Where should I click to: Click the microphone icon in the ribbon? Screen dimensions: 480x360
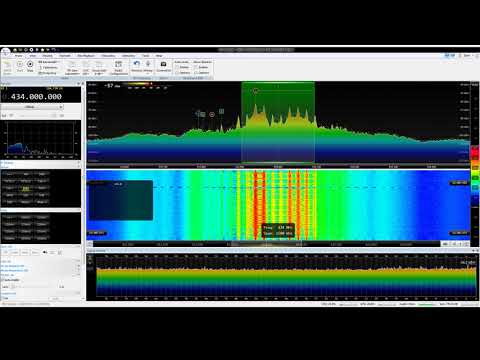coord(148,64)
